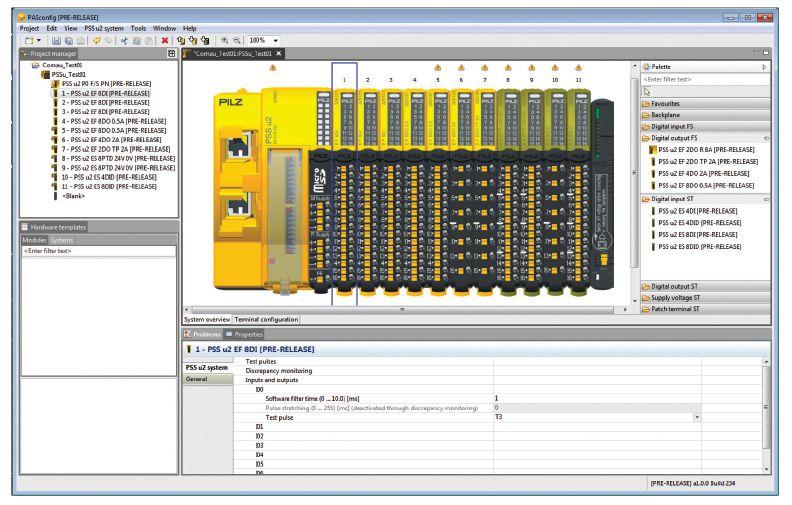The height and width of the screenshot is (505, 792).
Task: Click the grid icon in Project manager header
Action: (172, 53)
